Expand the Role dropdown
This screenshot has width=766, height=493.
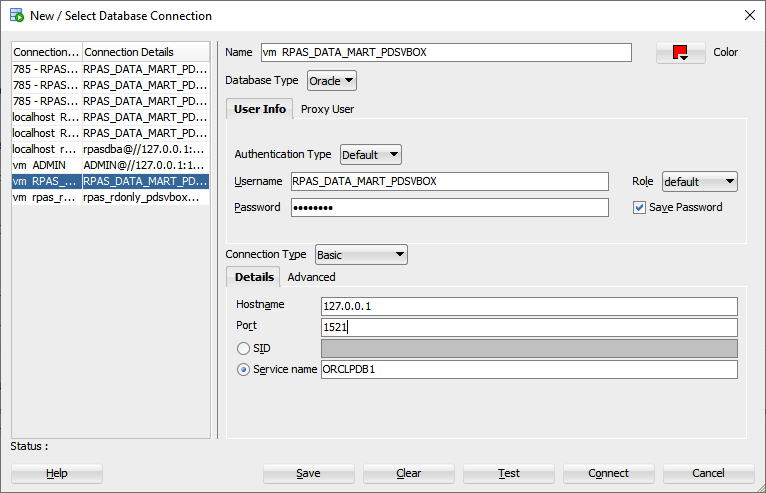700,182
